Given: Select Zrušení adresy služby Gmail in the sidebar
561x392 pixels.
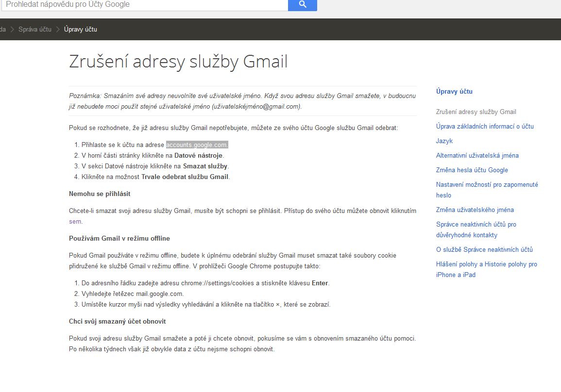Looking at the screenshot, I should point(476,112).
